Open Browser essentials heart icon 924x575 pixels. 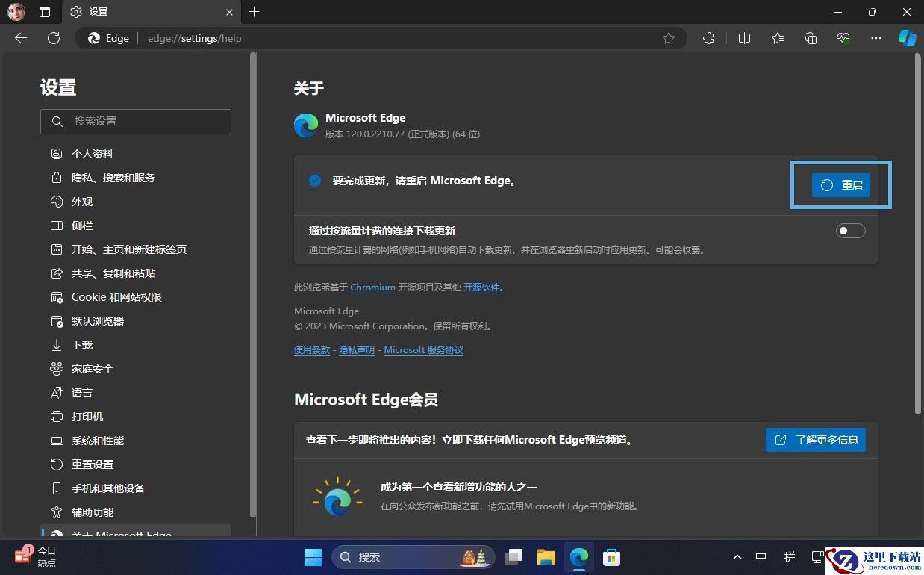[844, 38]
